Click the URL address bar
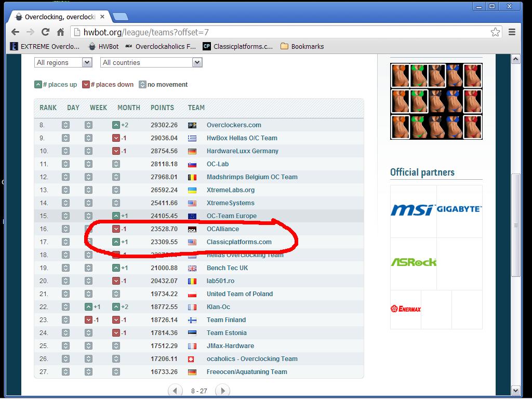Image resolution: width=532 pixels, height=399 pixels. coord(281,32)
